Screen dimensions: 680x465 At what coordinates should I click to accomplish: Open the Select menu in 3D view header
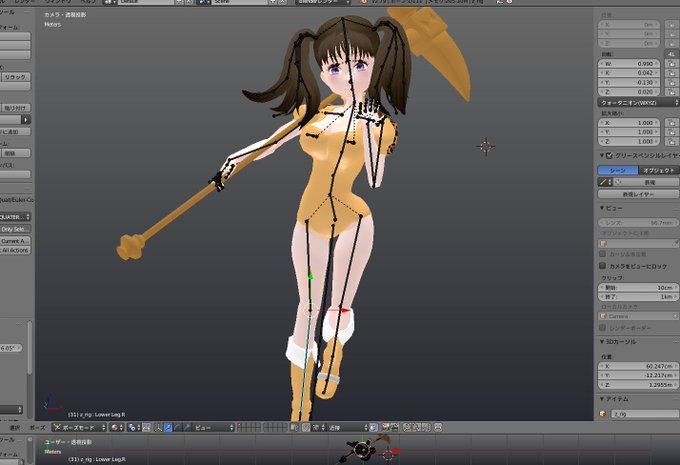pyautogui.click(x=15, y=427)
